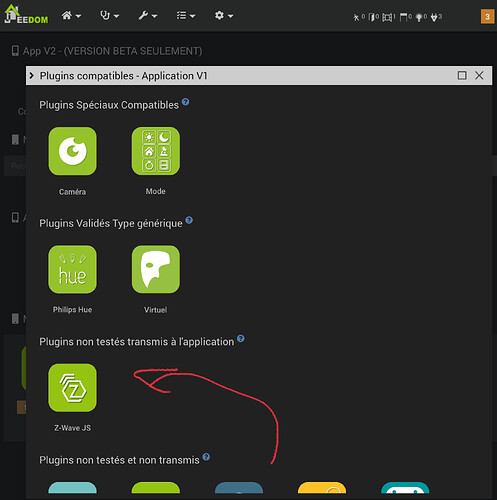The width and height of the screenshot is (497, 500).
Task: Select the Virtuel plugin mask icon
Action: pos(156,269)
